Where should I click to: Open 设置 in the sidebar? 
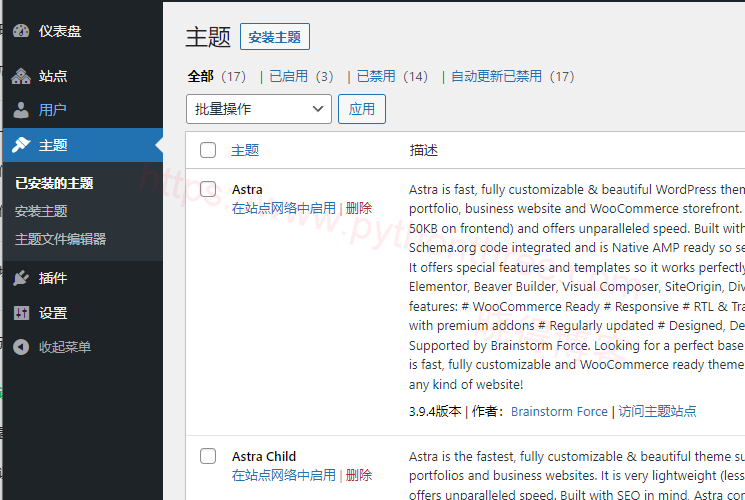pos(53,313)
